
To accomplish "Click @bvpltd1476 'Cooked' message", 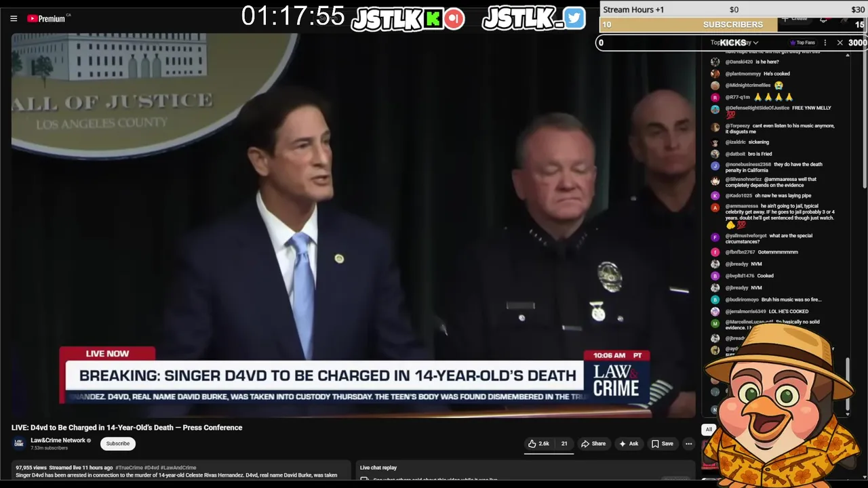I will point(765,276).
